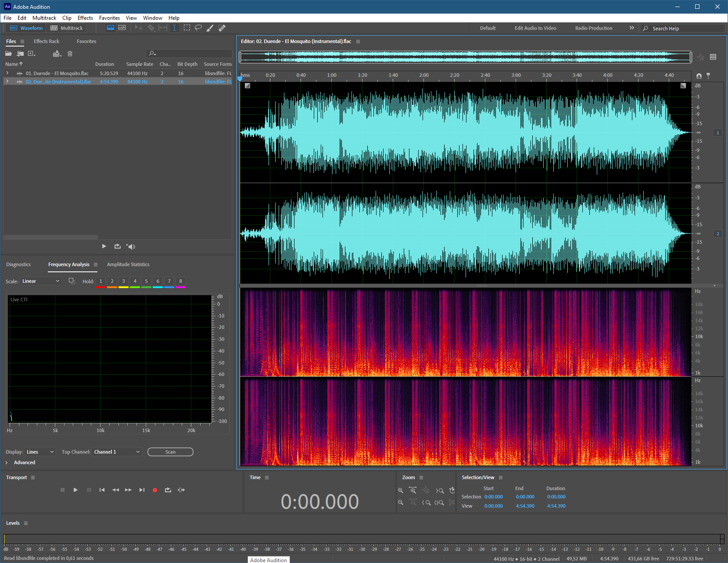The height and width of the screenshot is (563, 728).
Task: Show more workspaces double chevron
Action: (x=632, y=28)
